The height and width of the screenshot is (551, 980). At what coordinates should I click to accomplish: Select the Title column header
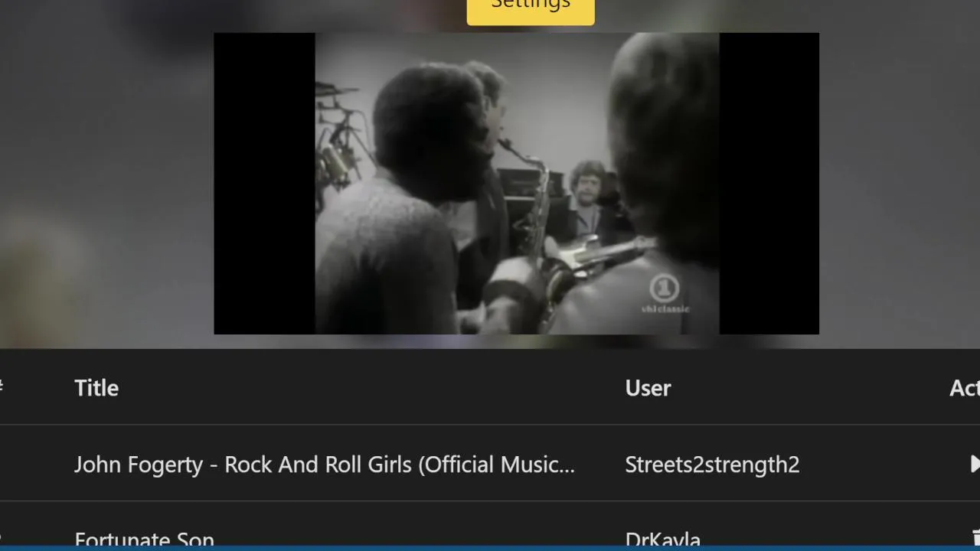(96, 388)
